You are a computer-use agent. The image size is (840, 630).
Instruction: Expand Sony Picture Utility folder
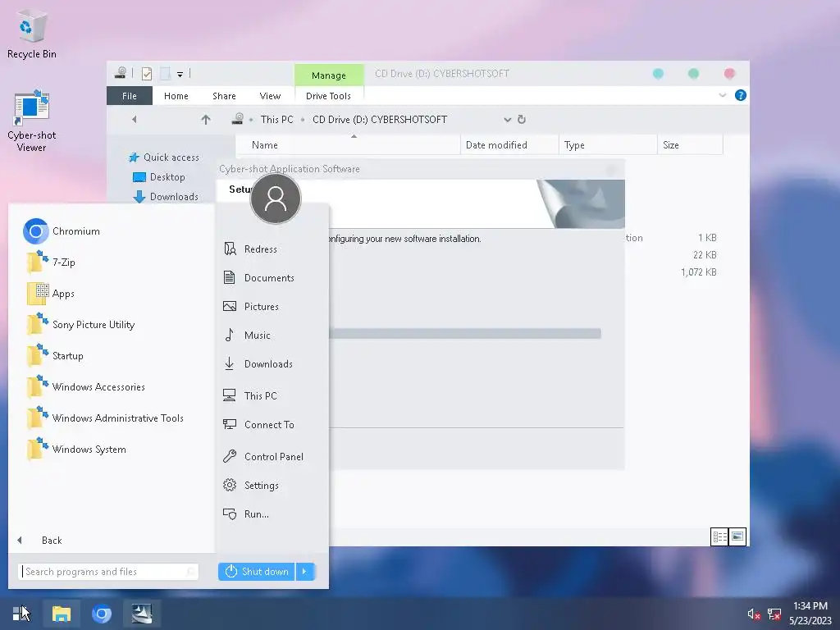tap(81, 325)
